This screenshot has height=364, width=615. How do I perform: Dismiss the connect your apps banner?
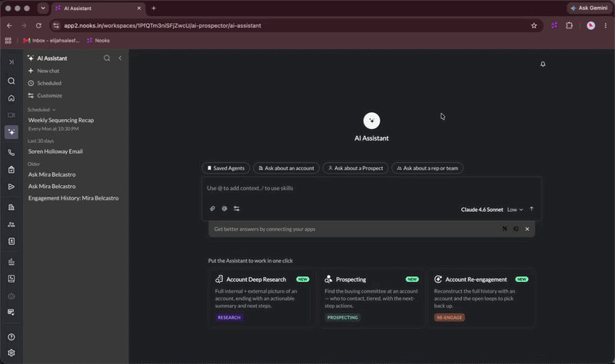[527, 229]
